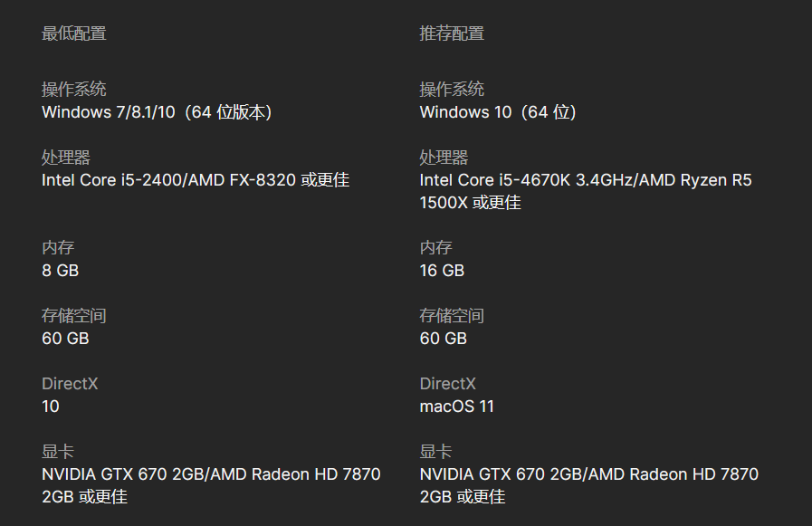Click the 显卡 label in 推荐配置 column
The image size is (812, 526).
point(435,452)
